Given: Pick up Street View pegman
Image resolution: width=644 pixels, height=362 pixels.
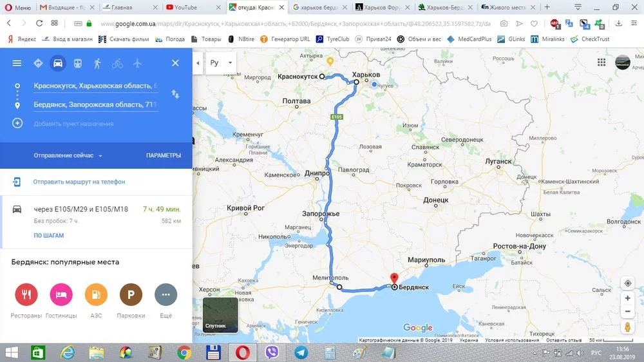Looking at the screenshot, I should pos(627,327).
